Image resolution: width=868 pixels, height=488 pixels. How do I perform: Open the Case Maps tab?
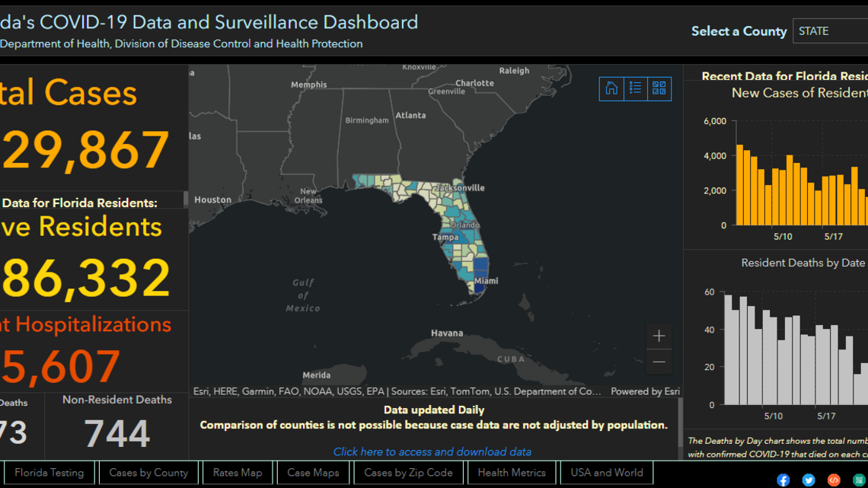point(314,473)
